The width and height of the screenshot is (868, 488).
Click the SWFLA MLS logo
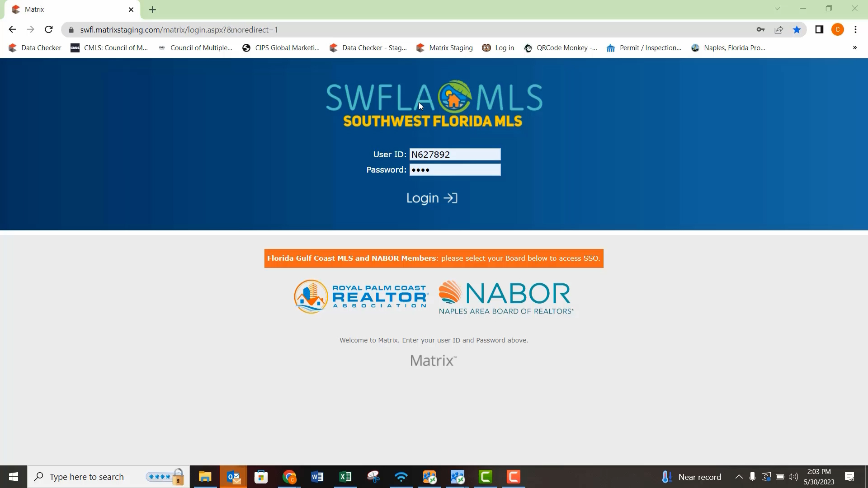coord(434,103)
